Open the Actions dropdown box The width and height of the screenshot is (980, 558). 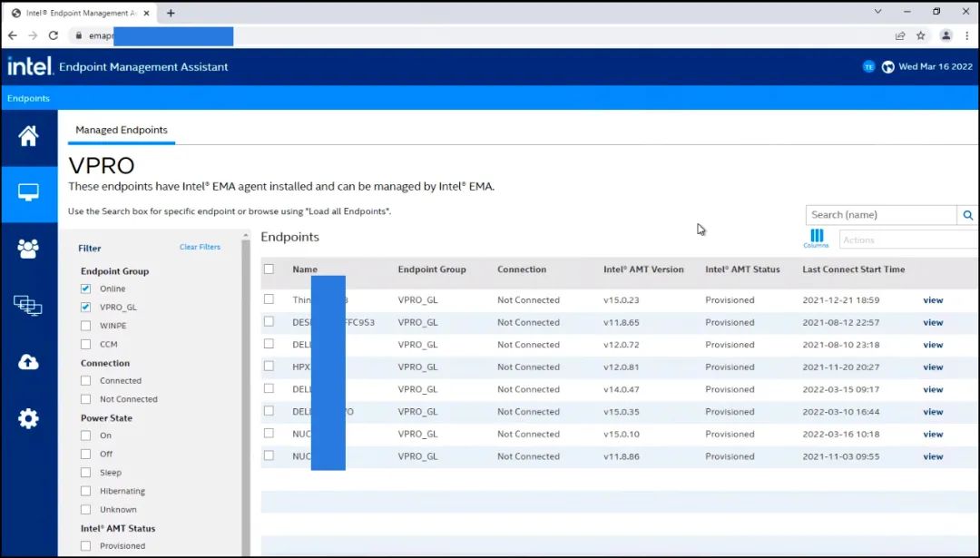coord(907,240)
